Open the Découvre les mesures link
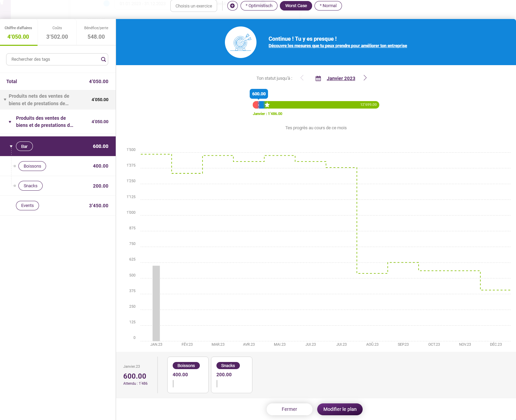The image size is (516, 420). point(338,46)
